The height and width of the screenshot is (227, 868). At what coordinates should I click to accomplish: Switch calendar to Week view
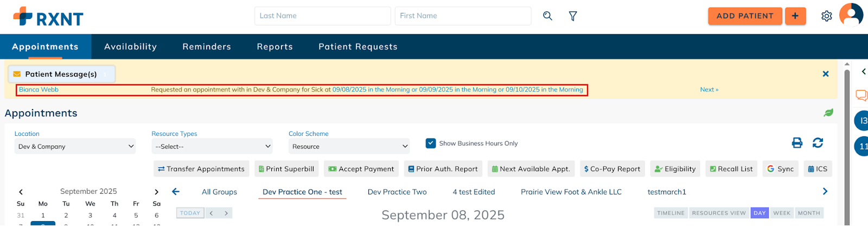[782, 213]
